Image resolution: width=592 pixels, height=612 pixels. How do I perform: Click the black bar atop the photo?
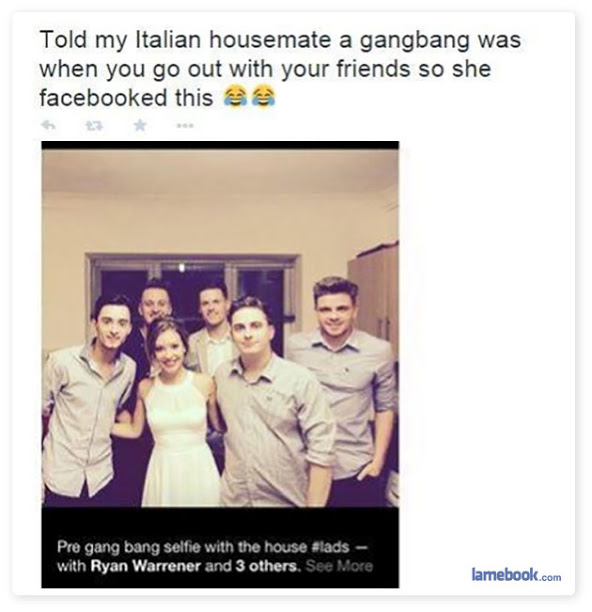pos(220,145)
